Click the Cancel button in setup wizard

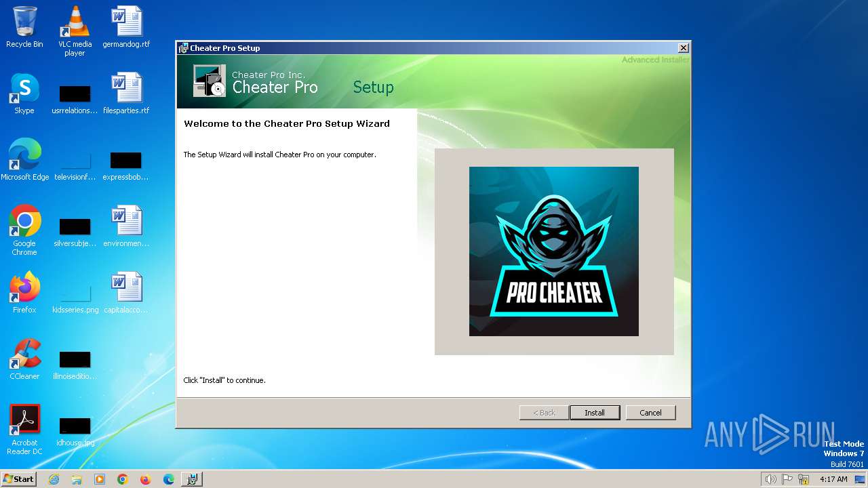click(x=650, y=413)
